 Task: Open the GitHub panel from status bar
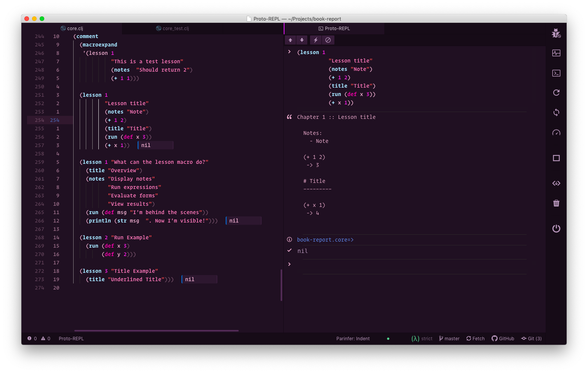503,338
